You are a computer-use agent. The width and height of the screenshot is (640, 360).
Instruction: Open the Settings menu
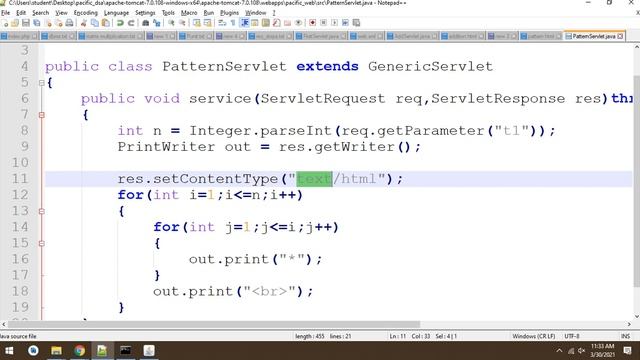(x=145, y=13)
